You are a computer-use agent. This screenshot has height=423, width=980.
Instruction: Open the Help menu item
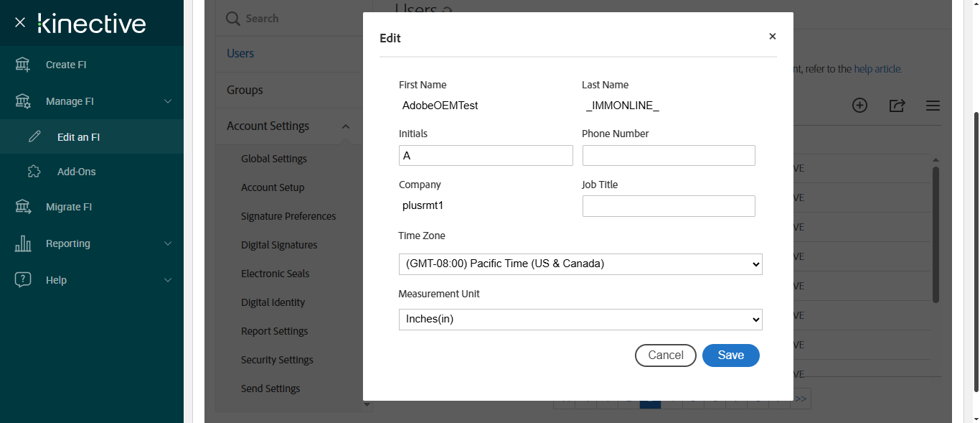pos(56,280)
